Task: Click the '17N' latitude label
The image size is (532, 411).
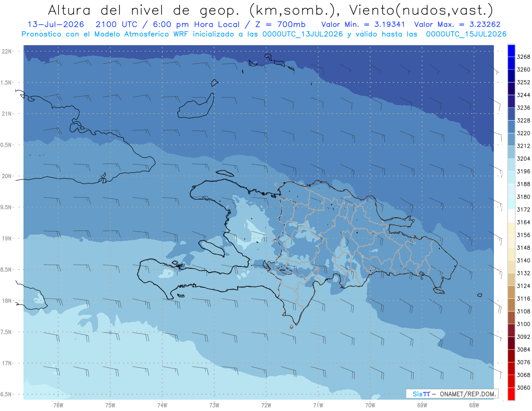Action: 8,363
